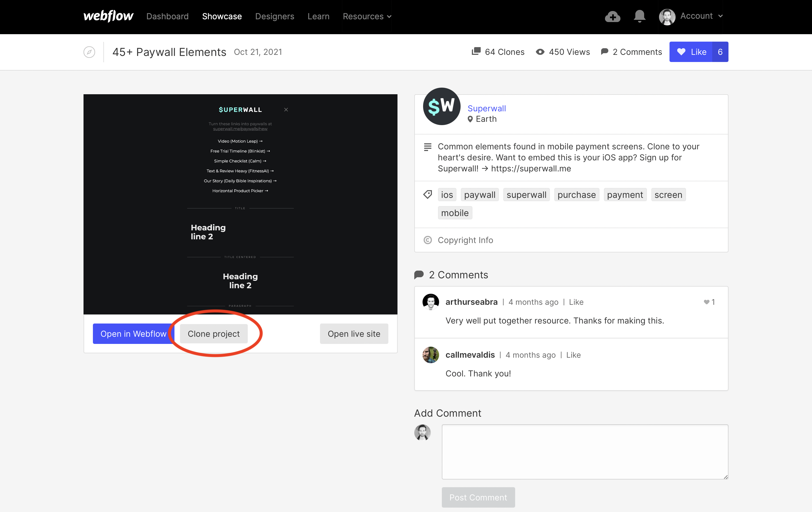Open the Superwall profile link
Screen dimensions: 812x512
486,108
